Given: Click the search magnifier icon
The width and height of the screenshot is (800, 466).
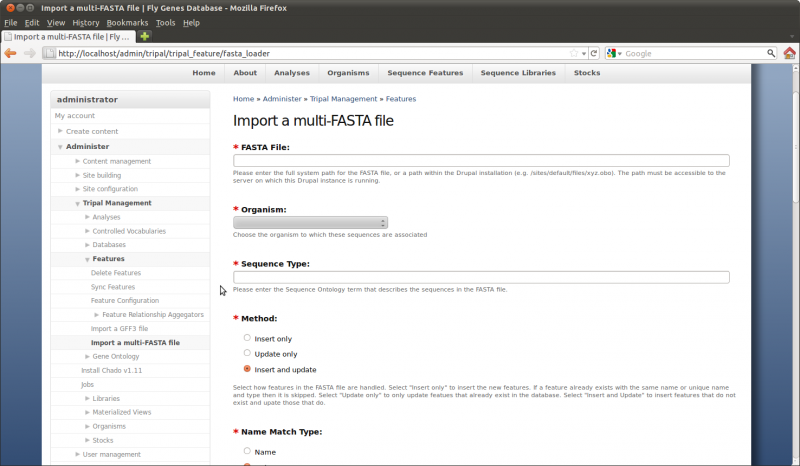Looking at the screenshot, I should pyautogui.click(x=771, y=53).
